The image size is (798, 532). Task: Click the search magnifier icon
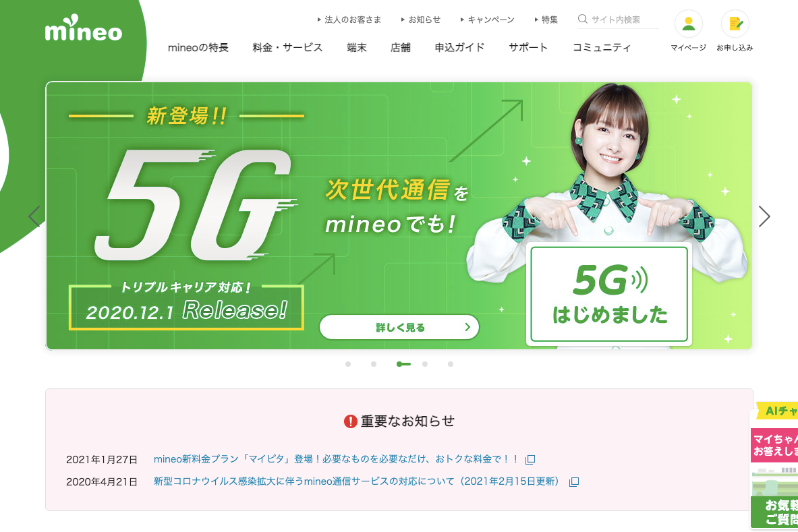[583, 20]
